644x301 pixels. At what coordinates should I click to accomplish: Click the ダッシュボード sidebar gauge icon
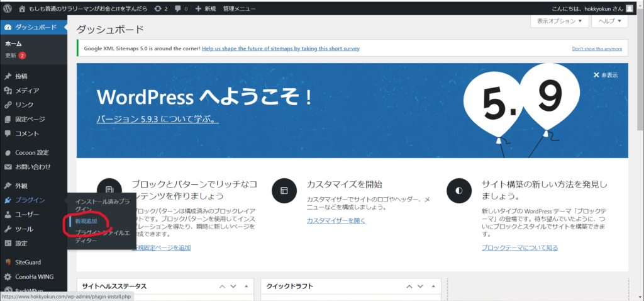pyautogui.click(x=8, y=28)
